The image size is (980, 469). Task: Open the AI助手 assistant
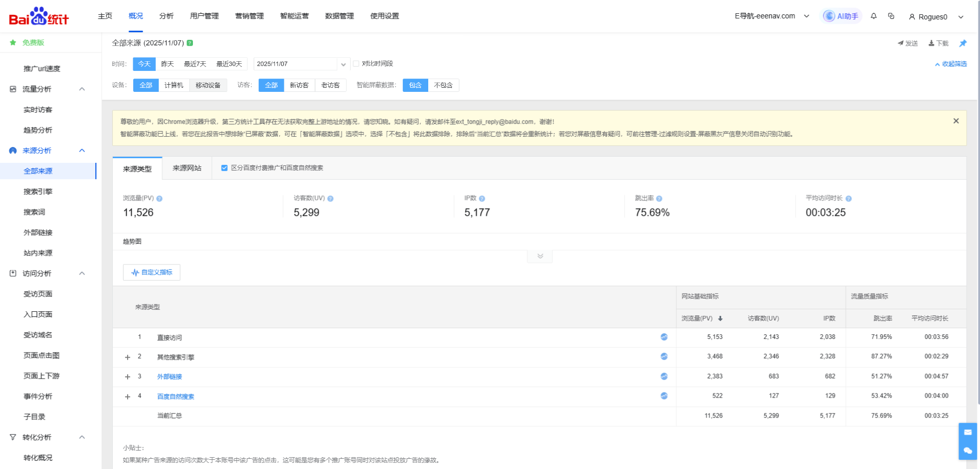click(841, 16)
